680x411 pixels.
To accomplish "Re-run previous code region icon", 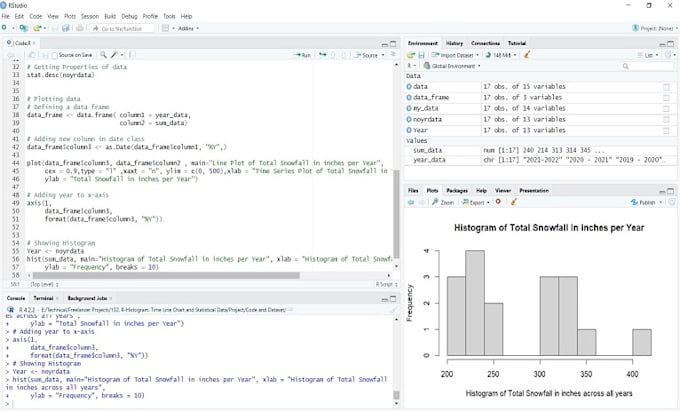I will (x=323, y=55).
